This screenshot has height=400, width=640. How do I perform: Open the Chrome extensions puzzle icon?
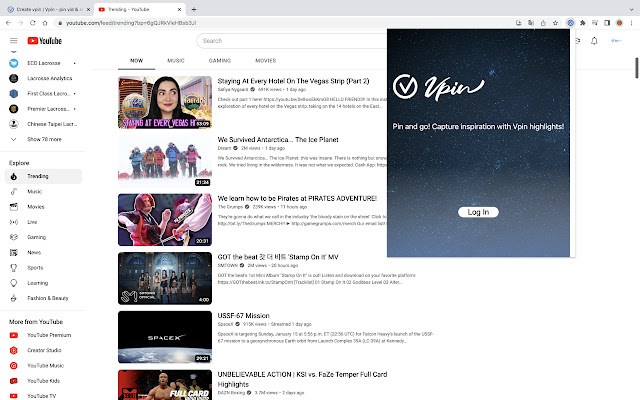(583, 23)
